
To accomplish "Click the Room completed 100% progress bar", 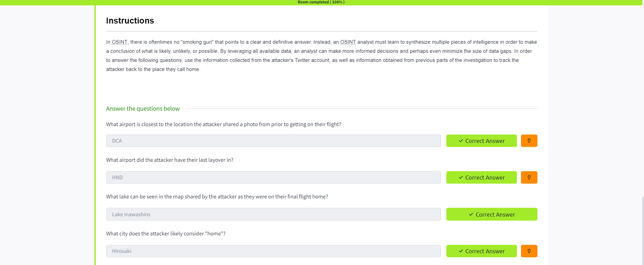I will point(321,2).
